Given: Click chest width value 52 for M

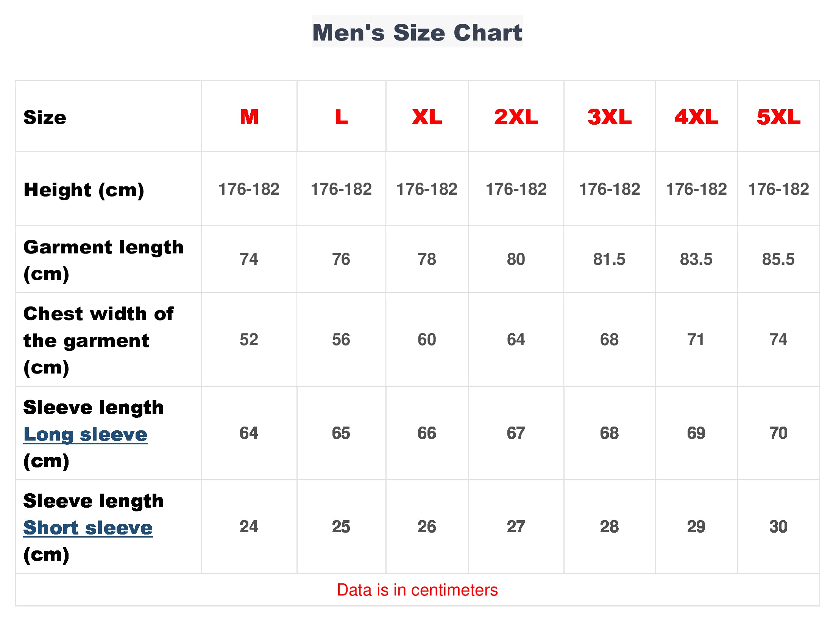Looking at the screenshot, I should coord(249,339).
